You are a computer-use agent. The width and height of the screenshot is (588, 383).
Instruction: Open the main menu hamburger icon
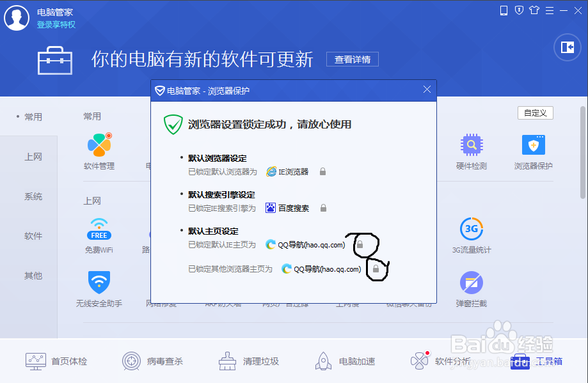(550, 10)
